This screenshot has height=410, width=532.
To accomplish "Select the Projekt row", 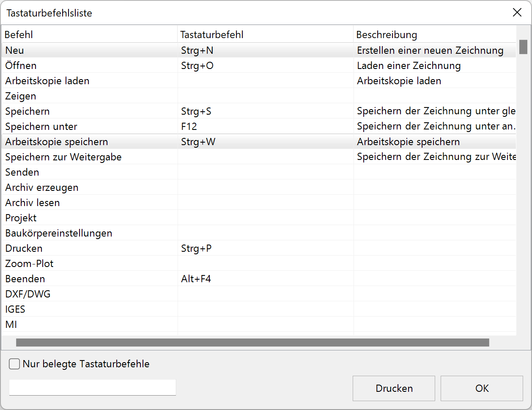I will (85, 217).
